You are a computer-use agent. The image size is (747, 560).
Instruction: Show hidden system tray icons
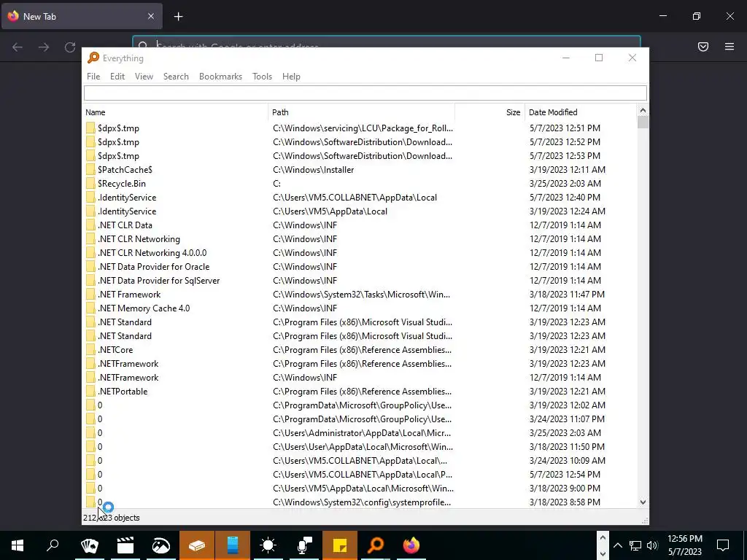[618, 545]
